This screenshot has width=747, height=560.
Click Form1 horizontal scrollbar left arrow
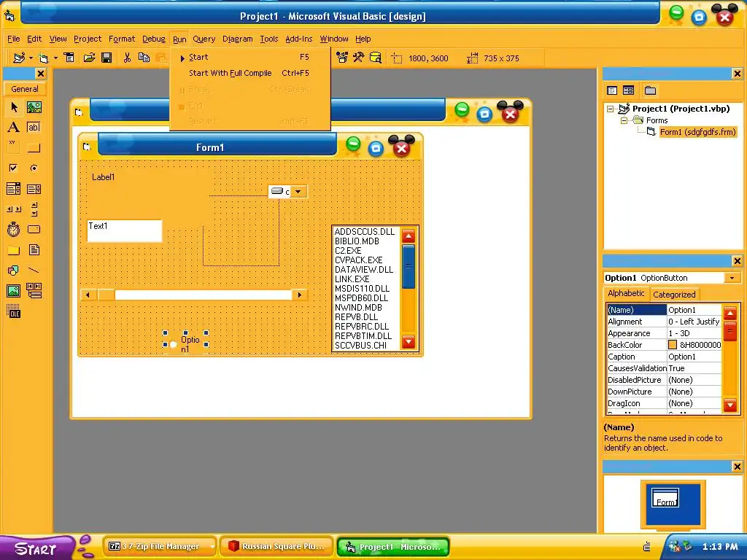(88, 295)
